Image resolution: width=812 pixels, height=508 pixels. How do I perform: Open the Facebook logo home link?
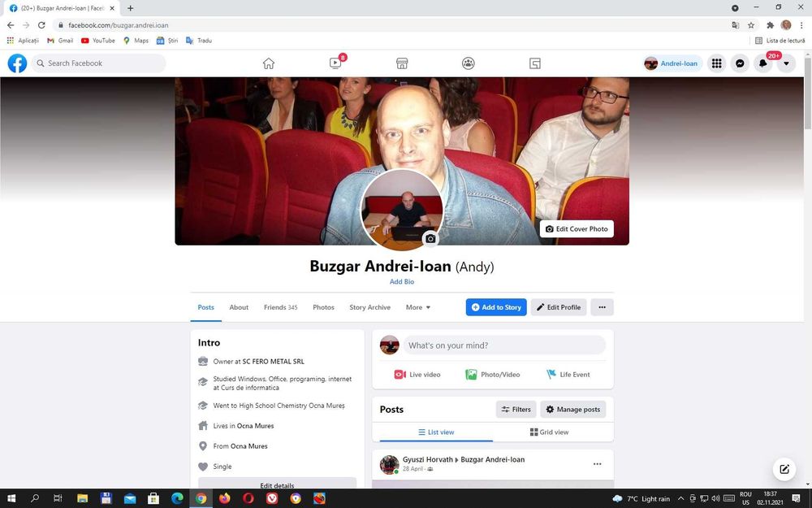pos(17,63)
